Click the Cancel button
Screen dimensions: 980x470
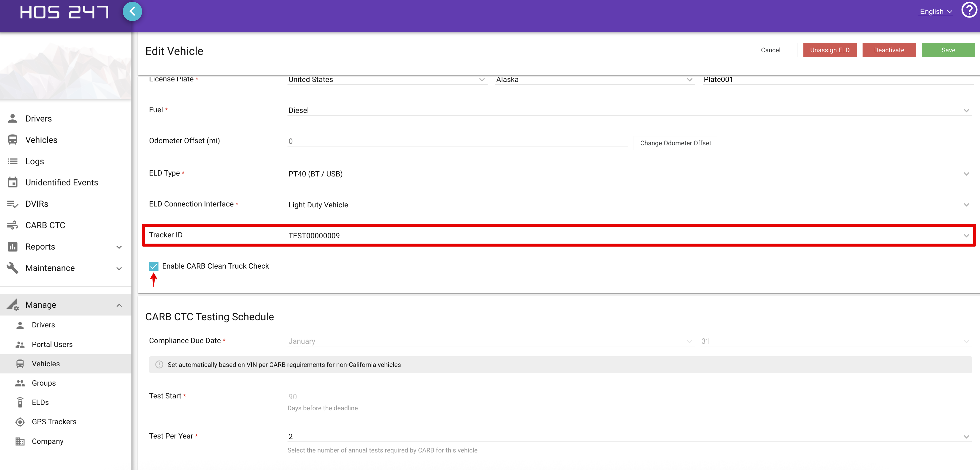(x=770, y=50)
